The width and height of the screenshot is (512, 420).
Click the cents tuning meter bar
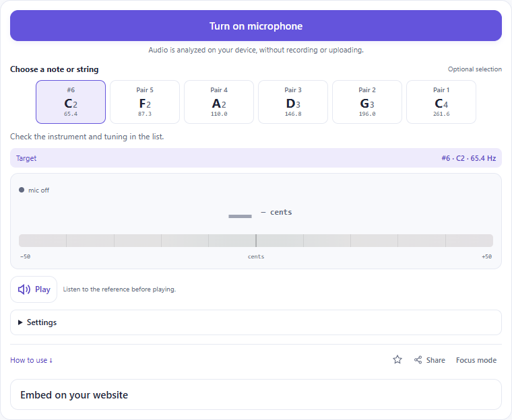(x=256, y=240)
